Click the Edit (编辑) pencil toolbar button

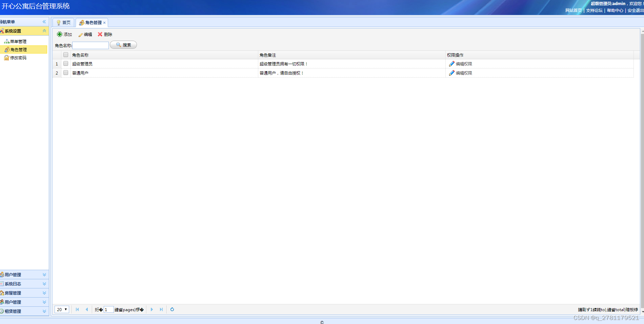click(x=85, y=35)
